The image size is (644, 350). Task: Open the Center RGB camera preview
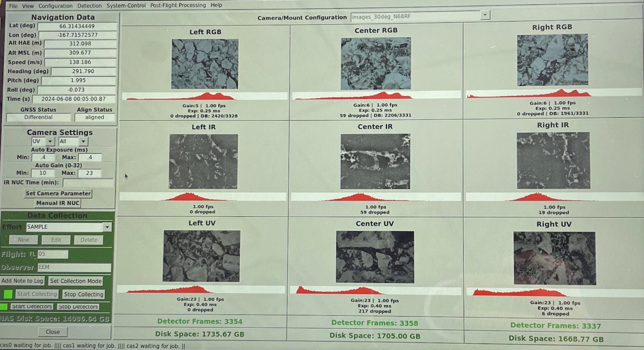coord(376,63)
